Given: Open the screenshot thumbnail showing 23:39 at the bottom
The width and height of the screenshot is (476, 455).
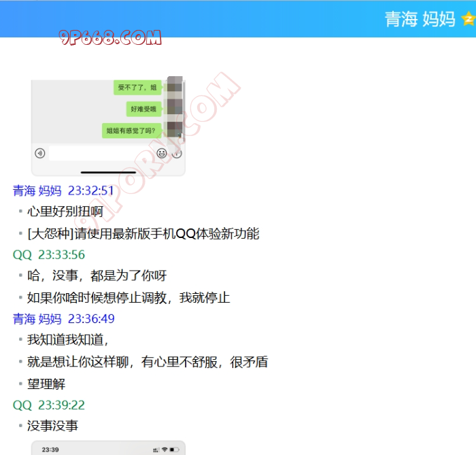Looking at the screenshot, I should [x=108, y=449].
